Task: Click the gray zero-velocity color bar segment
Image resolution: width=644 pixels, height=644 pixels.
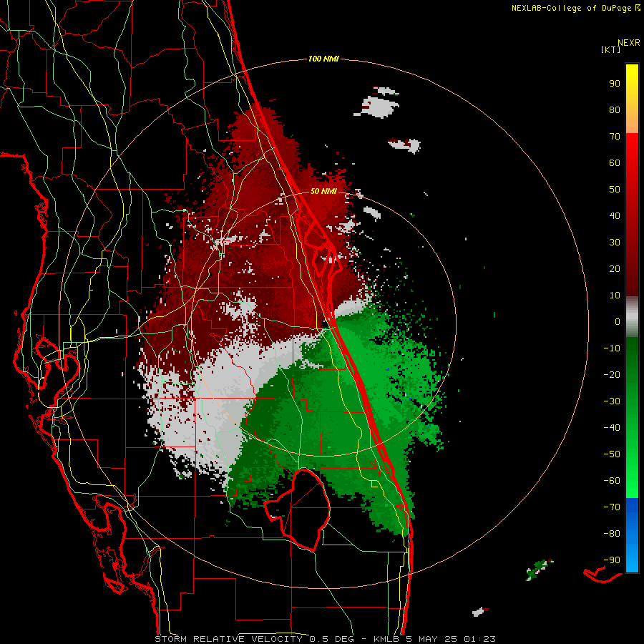Action: click(x=632, y=317)
